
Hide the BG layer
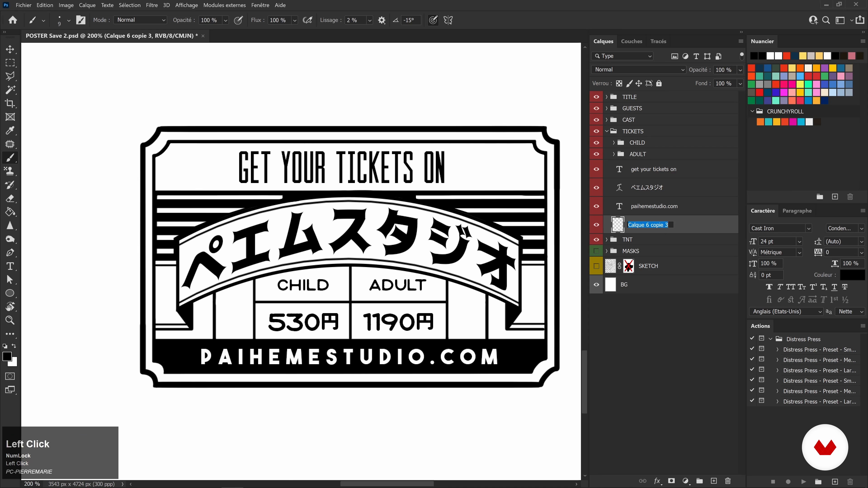597,285
